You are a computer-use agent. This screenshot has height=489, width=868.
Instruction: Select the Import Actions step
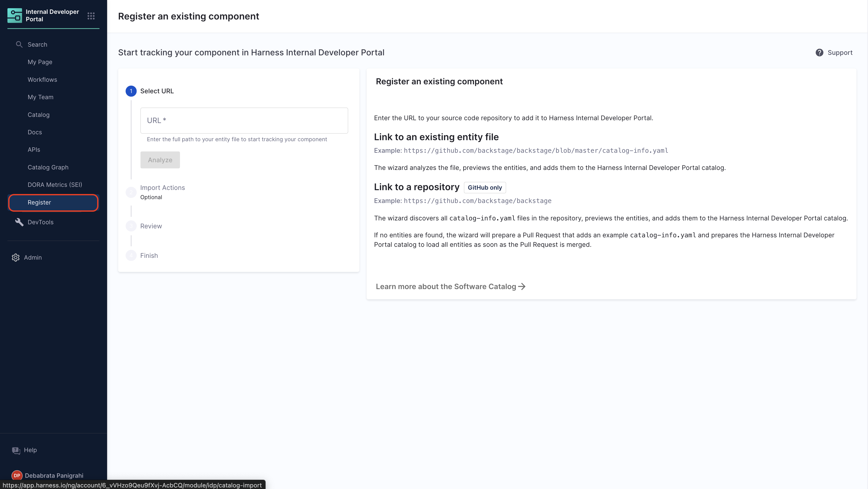[x=162, y=188]
